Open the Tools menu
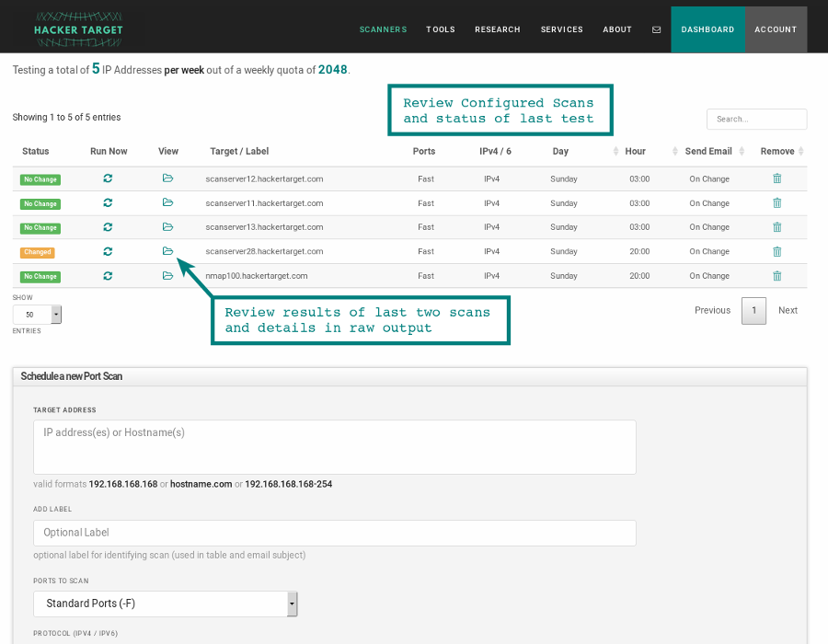 click(441, 29)
